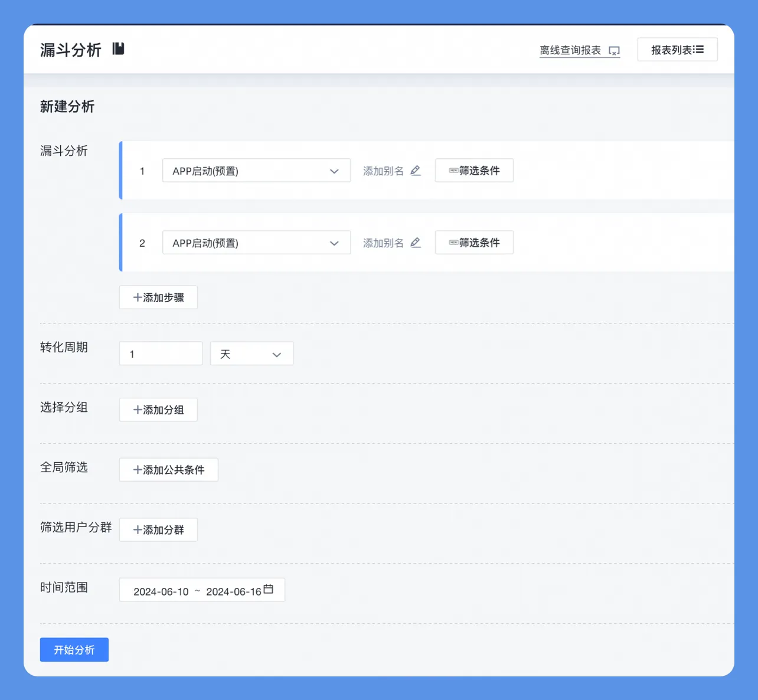Click the book icon beside 漏斗分析 title
The image size is (758, 700).
pos(119,48)
